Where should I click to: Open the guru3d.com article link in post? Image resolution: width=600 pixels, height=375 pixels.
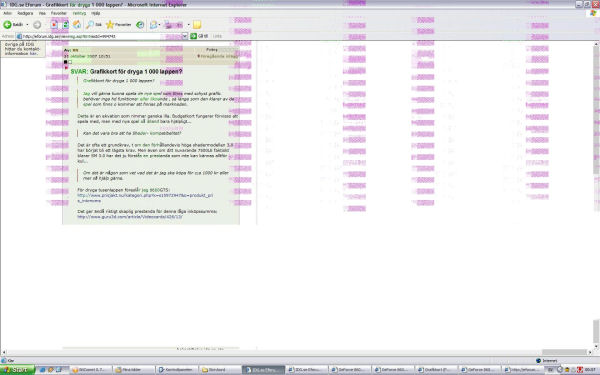[x=130, y=217]
